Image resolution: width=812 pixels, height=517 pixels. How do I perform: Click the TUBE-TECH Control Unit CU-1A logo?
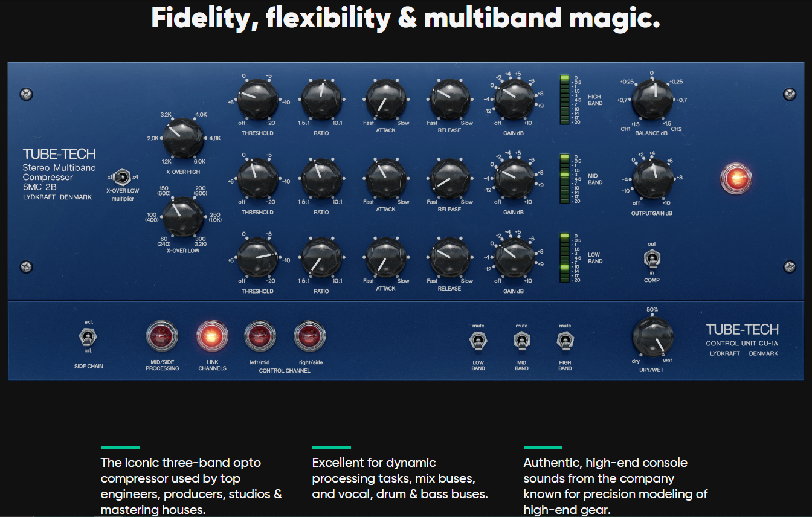[743, 330]
